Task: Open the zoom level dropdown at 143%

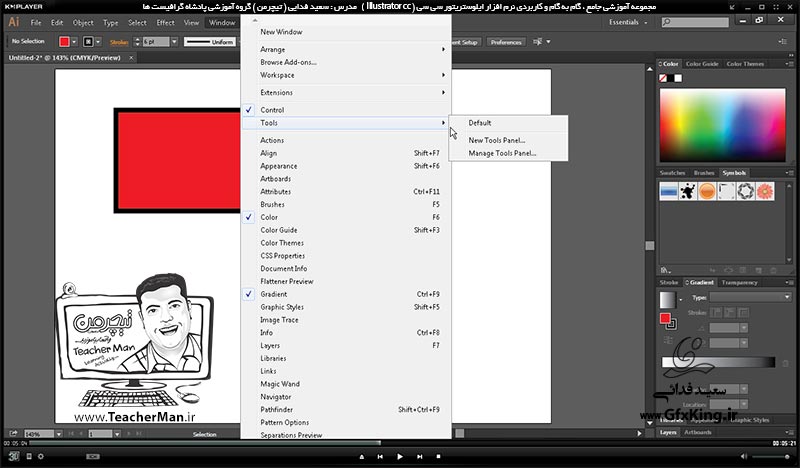Action: (59, 434)
